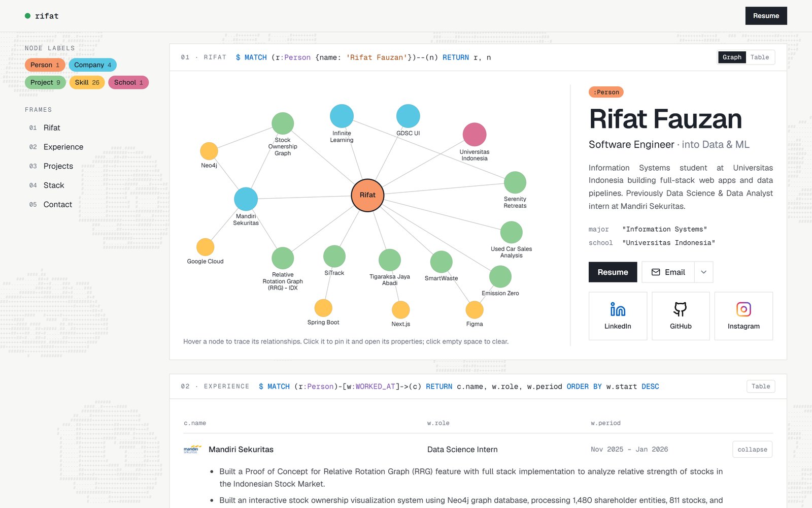Send an Email via the Email button
812x508 pixels.
point(668,272)
